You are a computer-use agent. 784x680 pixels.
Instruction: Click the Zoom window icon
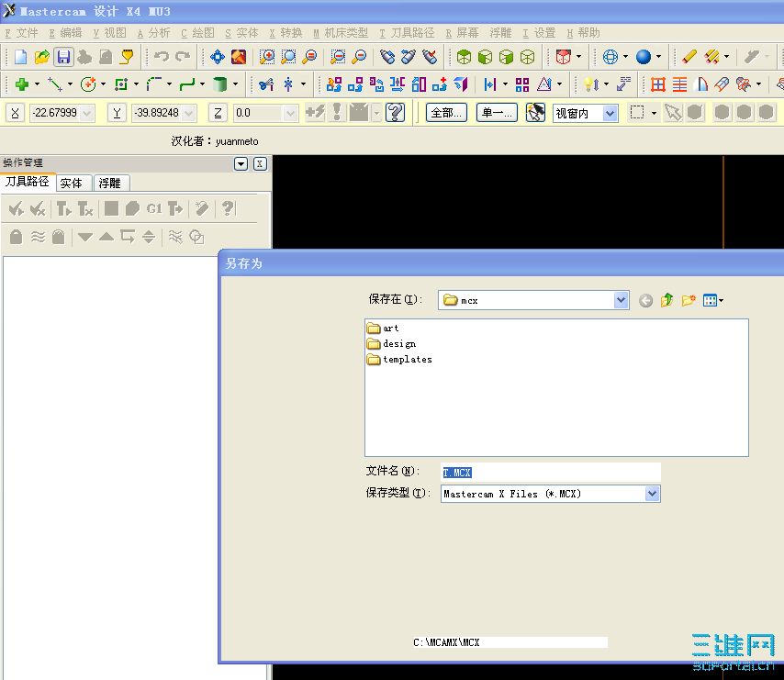[x=267, y=57]
